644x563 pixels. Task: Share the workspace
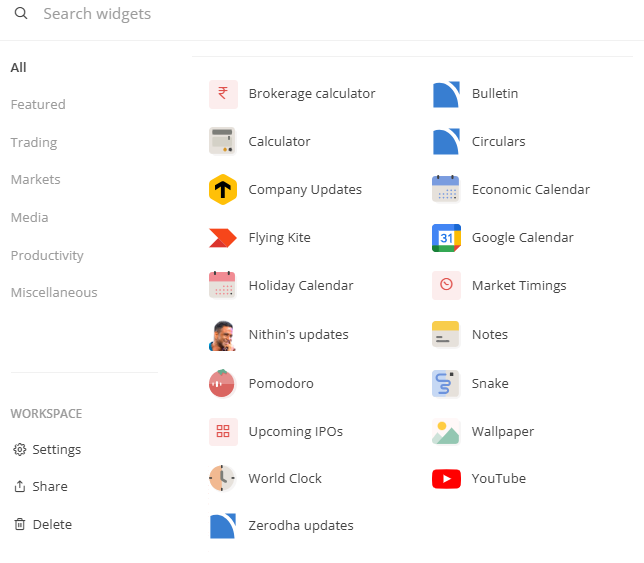(41, 487)
